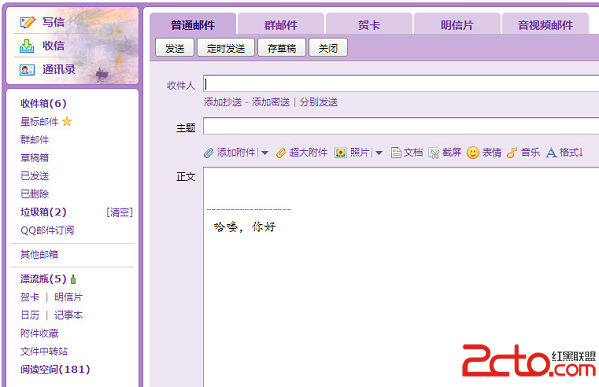Click the scissors screenshot icon for 截屏
The height and width of the screenshot is (387, 599).
point(434,153)
